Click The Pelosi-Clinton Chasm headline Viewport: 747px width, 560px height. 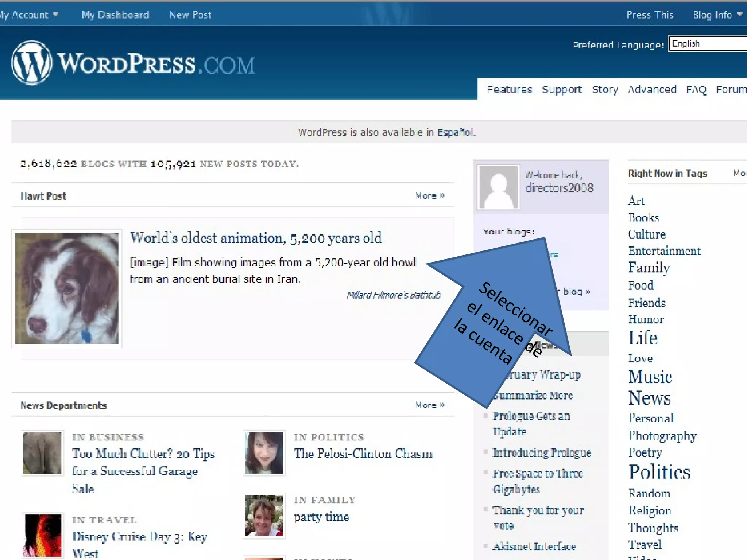(363, 454)
